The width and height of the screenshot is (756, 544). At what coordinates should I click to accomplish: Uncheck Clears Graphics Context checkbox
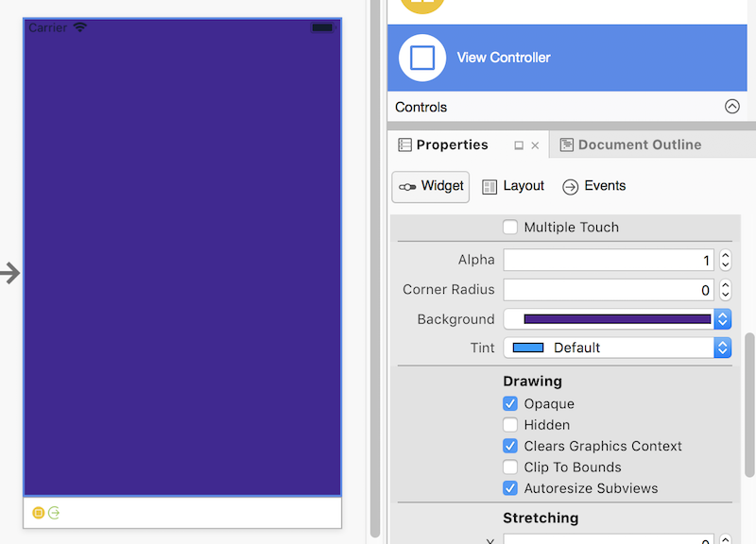(x=510, y=446)
